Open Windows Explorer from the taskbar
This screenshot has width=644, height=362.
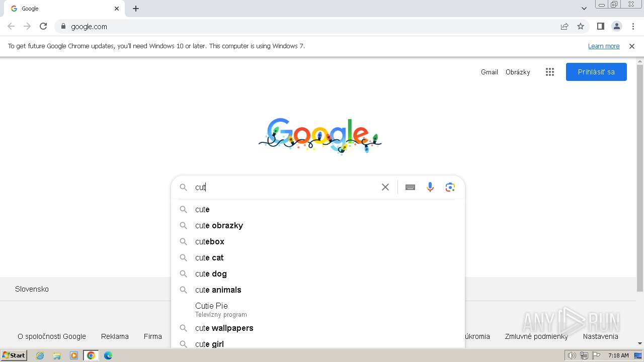pos(57,355)
